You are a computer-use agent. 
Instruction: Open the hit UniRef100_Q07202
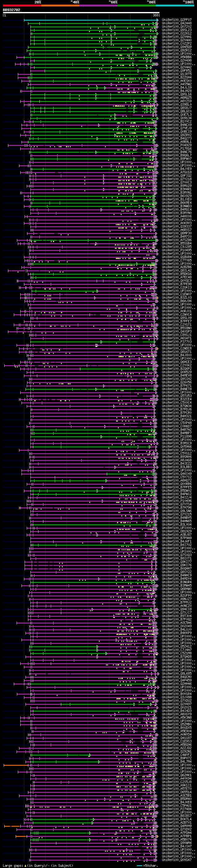(x=176, y=26)
